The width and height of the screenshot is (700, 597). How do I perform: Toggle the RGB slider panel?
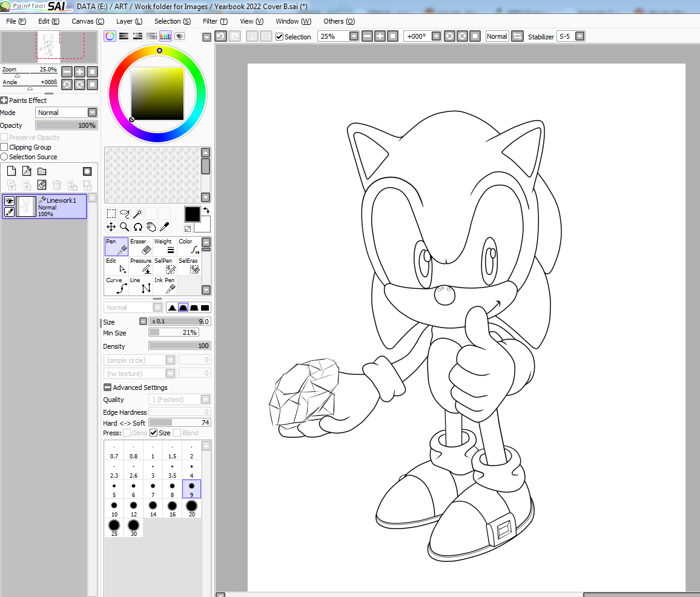(x=124, y=36)
